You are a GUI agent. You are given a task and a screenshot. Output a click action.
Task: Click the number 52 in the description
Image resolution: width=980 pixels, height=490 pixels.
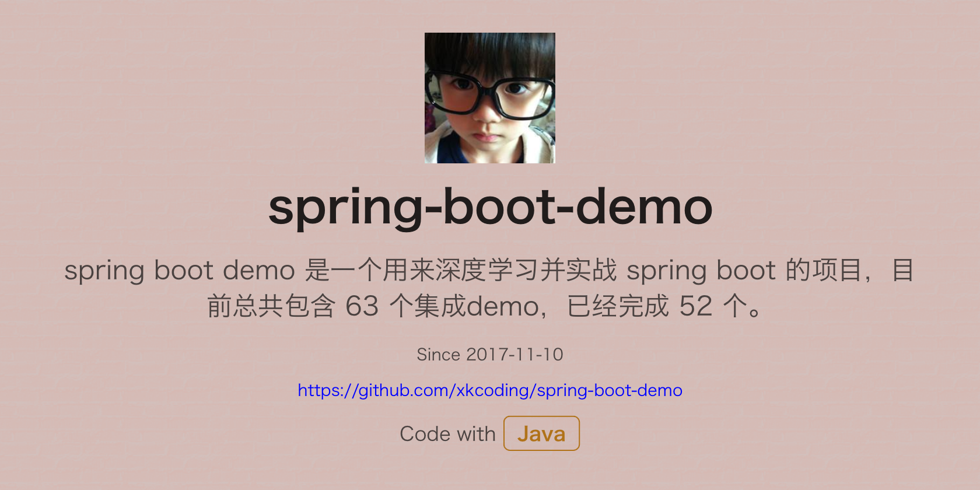click(696, 306)
